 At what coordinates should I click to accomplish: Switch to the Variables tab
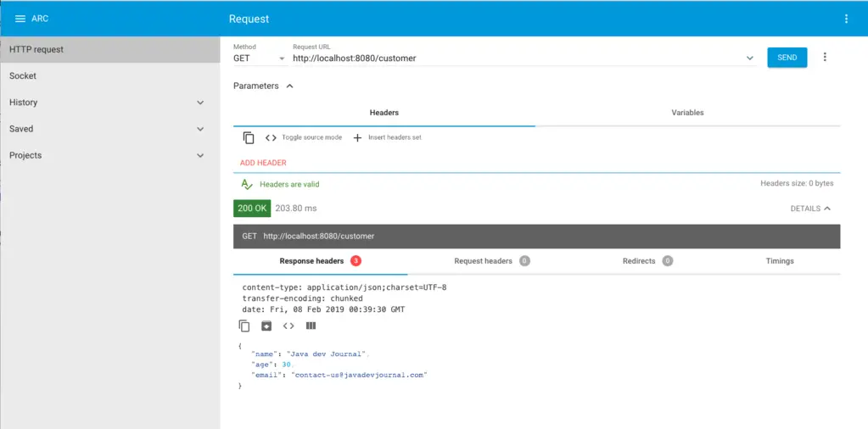click(x=687, y=112)
